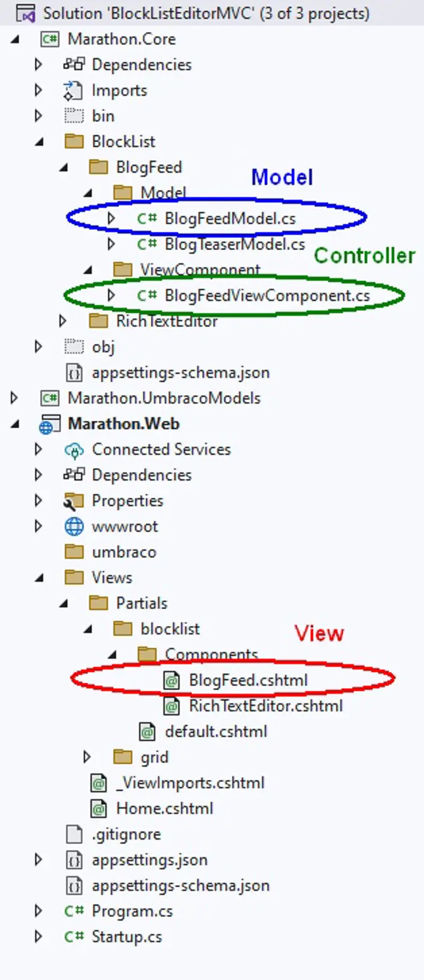The width and height of the screenshot is (424, 980).
Task: Click the wwwroot globe icon
Action: (74, 527)
